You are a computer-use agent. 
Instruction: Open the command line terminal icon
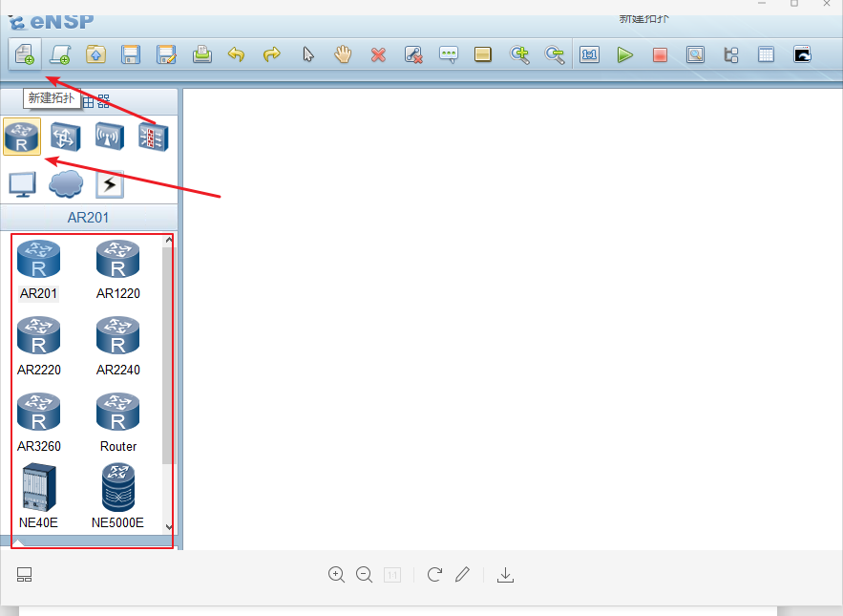click(802, 54)
